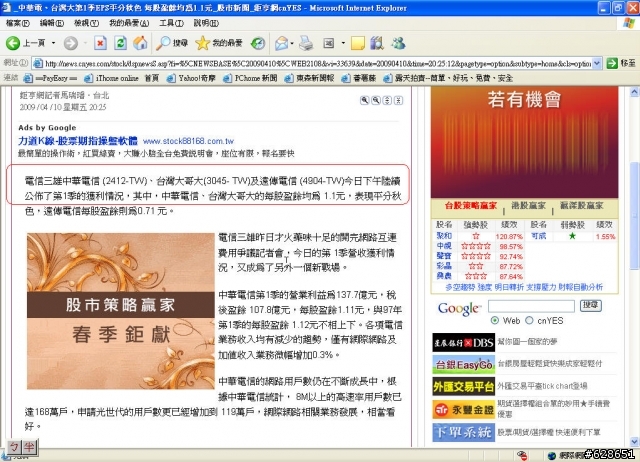Expand the address bar URL dropdown
The image size is (640, 462).
(x=597, y=63)
